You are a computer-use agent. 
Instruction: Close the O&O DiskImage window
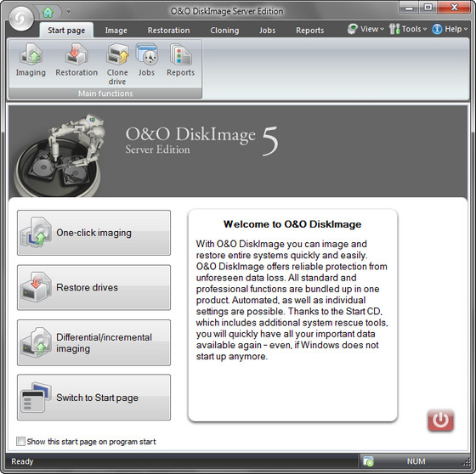click(454, 8)
